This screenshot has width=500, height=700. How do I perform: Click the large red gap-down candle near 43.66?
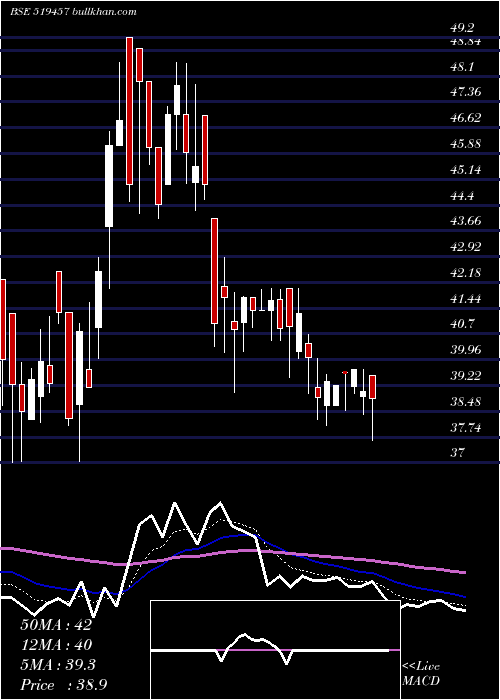pos(214,271)
